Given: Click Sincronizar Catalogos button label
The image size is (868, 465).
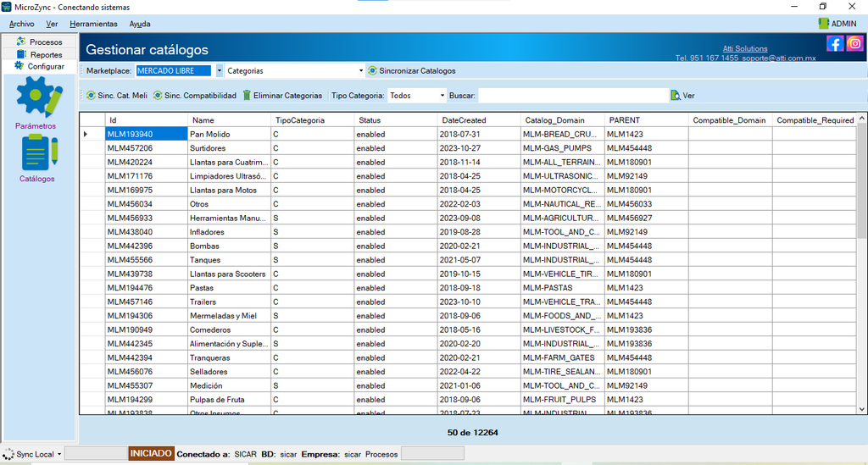Looking at the screenshot, I should 417,71.
